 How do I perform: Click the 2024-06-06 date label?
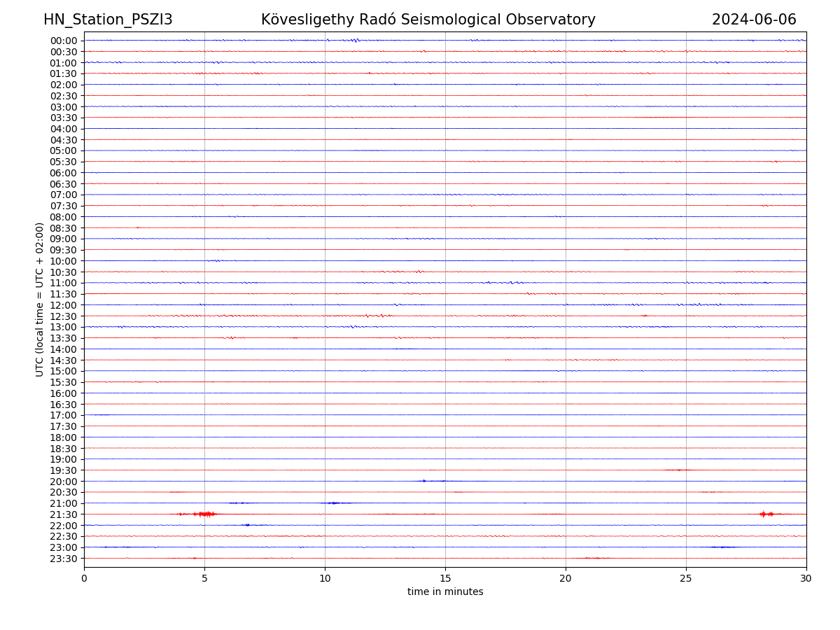coord(754,20)
